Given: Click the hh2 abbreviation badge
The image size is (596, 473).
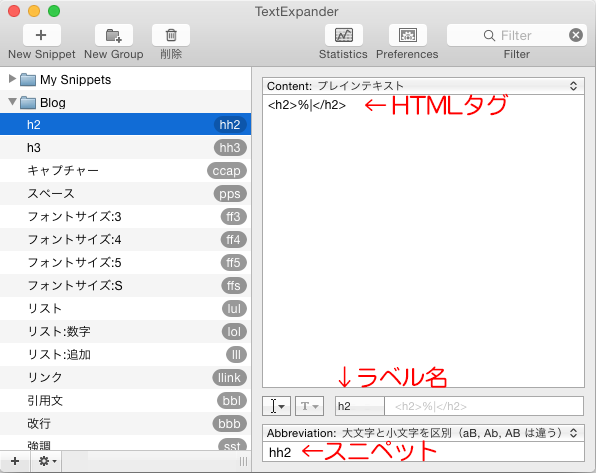Looking at the screenshot, I should click(230, 124).
